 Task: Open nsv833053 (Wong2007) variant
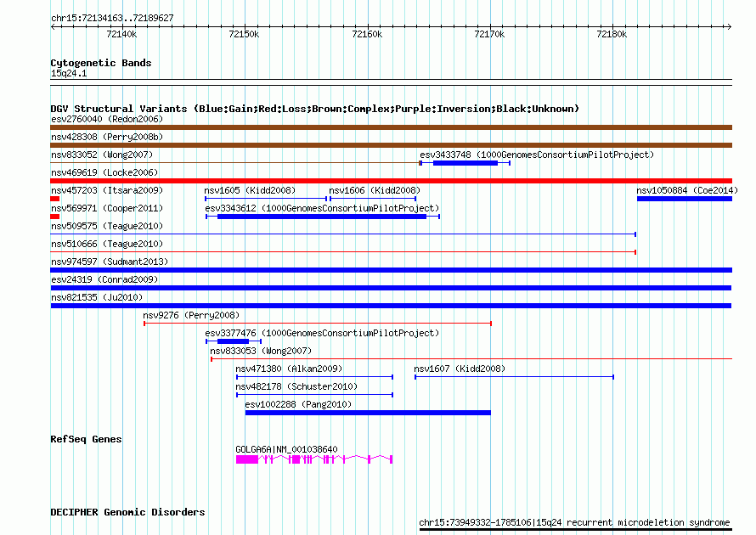[x=261, y=351]
